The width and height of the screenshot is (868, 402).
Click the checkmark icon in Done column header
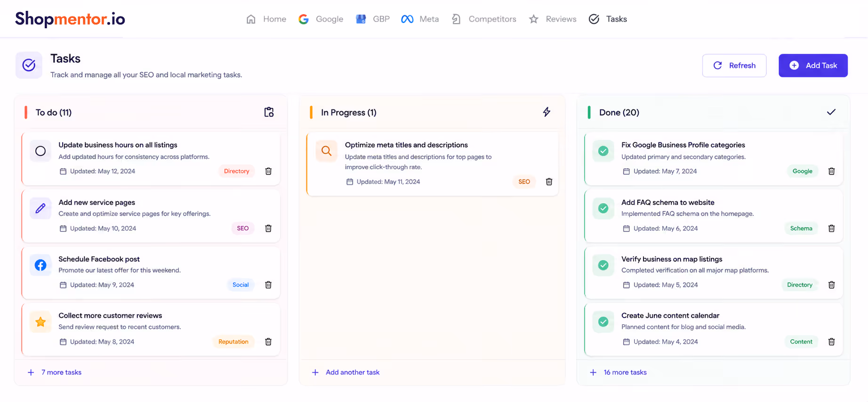coord(831,112)
